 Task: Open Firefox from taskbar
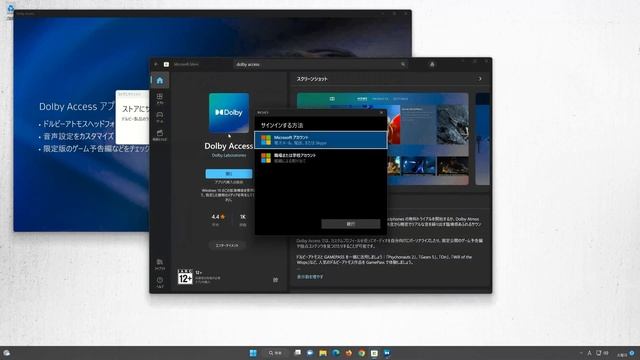[348, 353]
